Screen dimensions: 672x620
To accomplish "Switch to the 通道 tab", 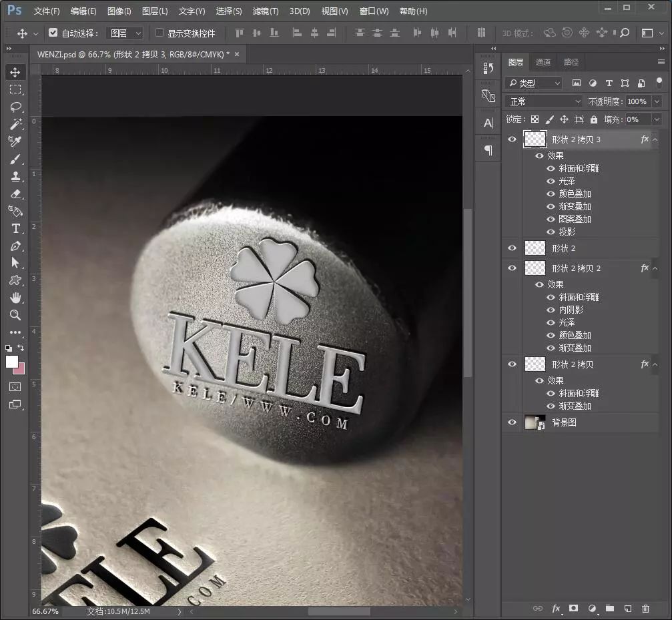I will tap(543, 62).
